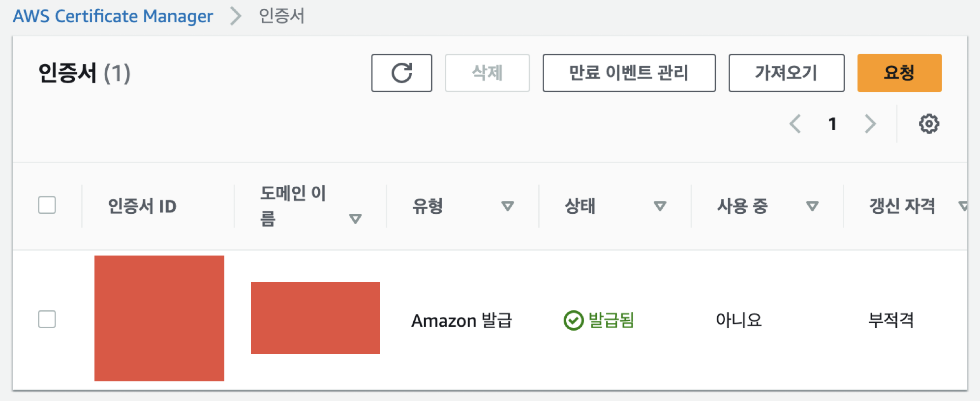Sort by 유형 column arrow
Viewport: 980px width, 401px height.
pyautogui.click(x=507, y=206)
